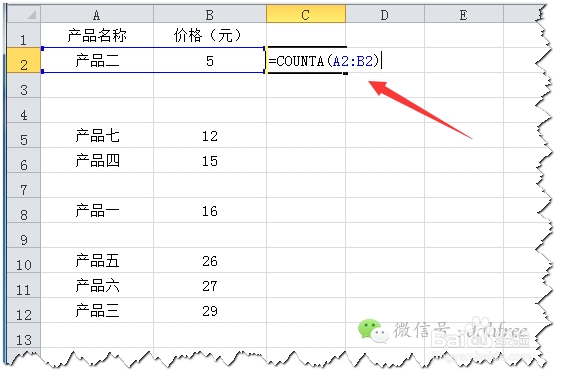The height and width of the screenshot is (377, 562).
Task: Click empty cell C5 next to 12
Action: click(306, 135)
